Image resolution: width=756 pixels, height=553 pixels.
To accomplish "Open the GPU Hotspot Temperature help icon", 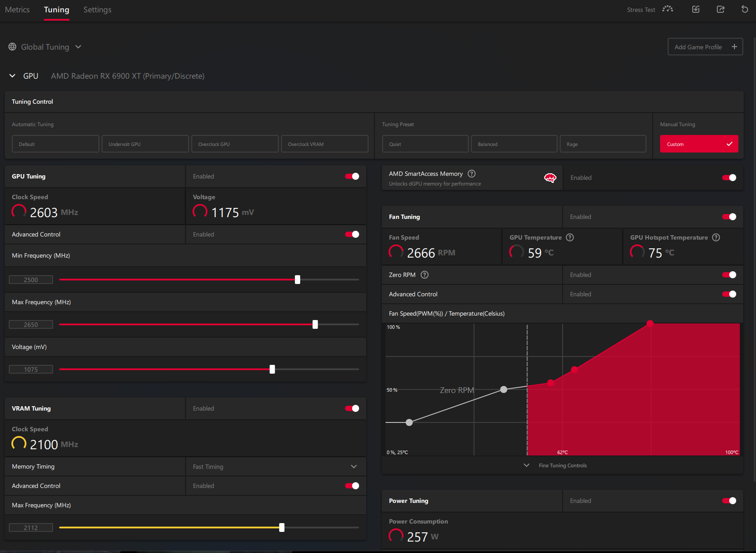I will click(716, 237).
